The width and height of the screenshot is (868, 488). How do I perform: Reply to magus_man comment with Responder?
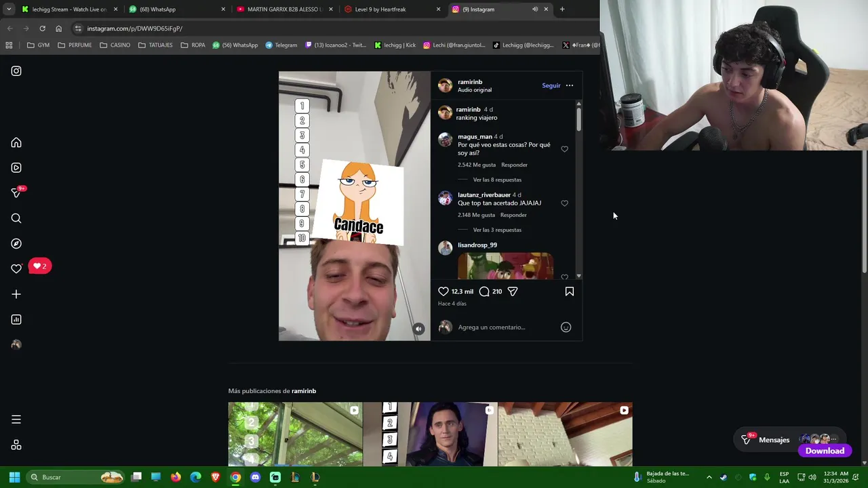pos(514,165)
